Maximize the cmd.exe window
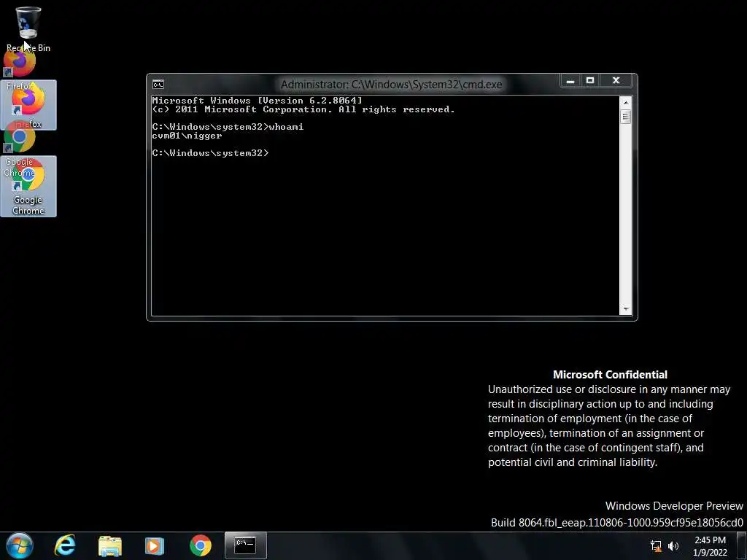 click(589, 81)
